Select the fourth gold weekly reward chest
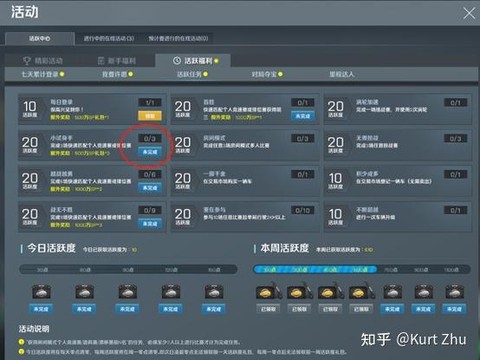Image resolution: width=480 pixels, height=360 pixels. 361,291
